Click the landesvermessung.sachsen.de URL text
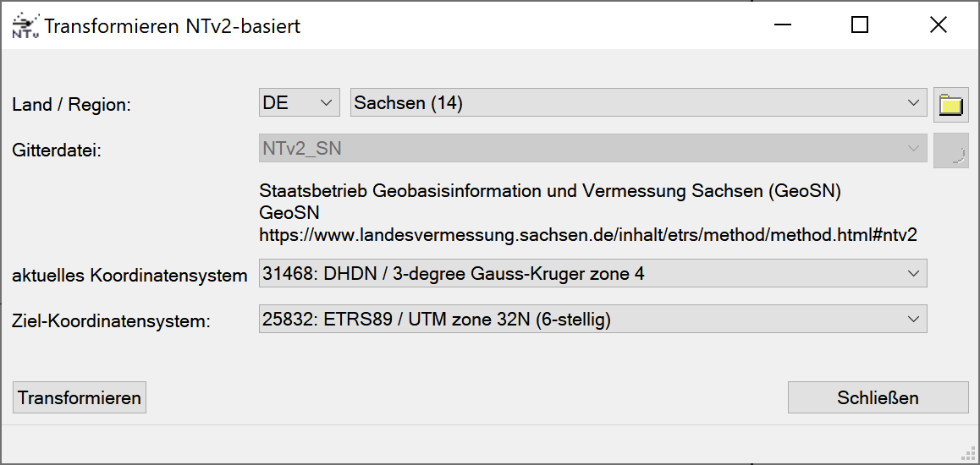980x465 pixels. point(588,235)
